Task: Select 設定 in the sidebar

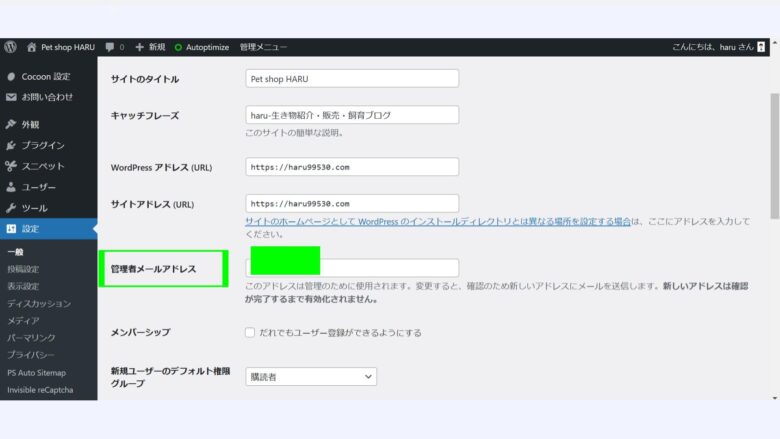Action: point(30,229)
